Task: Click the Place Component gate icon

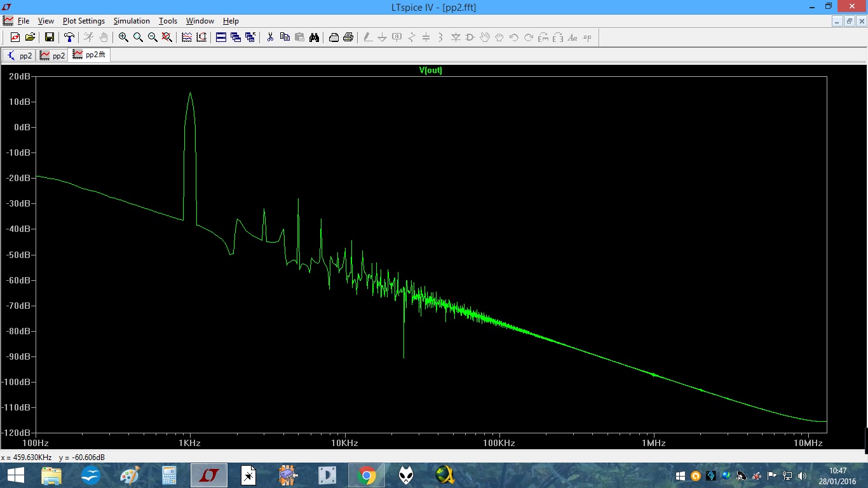Action: coord(470,37)
